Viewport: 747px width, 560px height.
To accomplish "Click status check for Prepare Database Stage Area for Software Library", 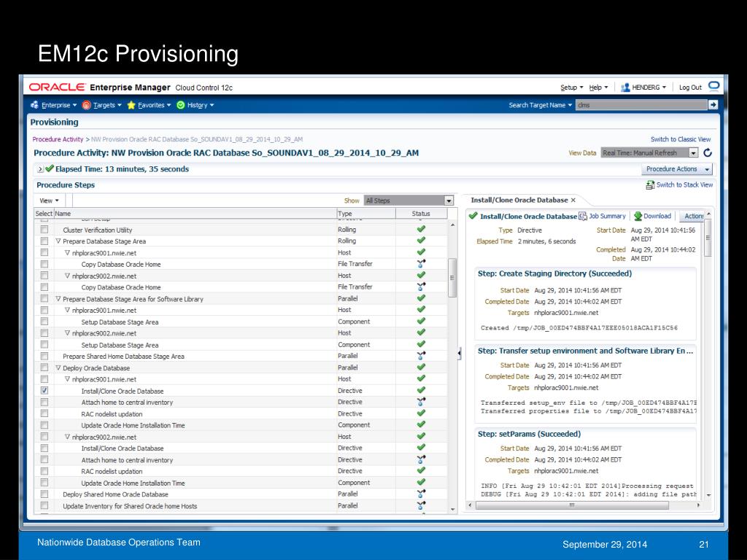I will 421,298.
